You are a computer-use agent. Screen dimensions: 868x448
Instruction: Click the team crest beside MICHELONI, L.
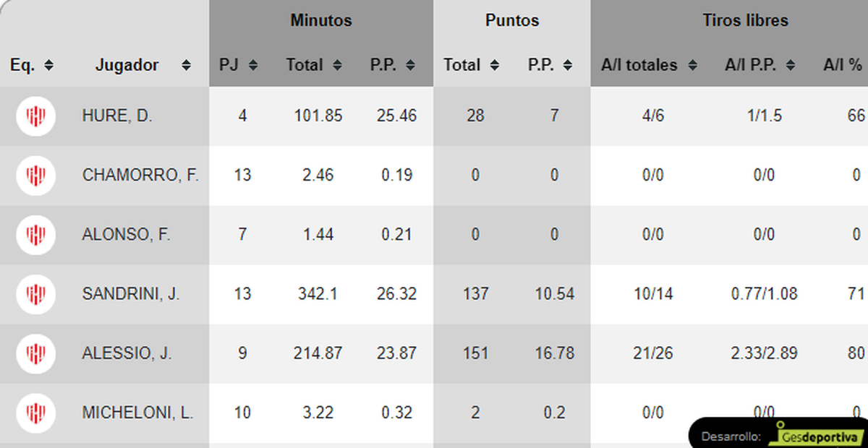[x=36, y=413]
